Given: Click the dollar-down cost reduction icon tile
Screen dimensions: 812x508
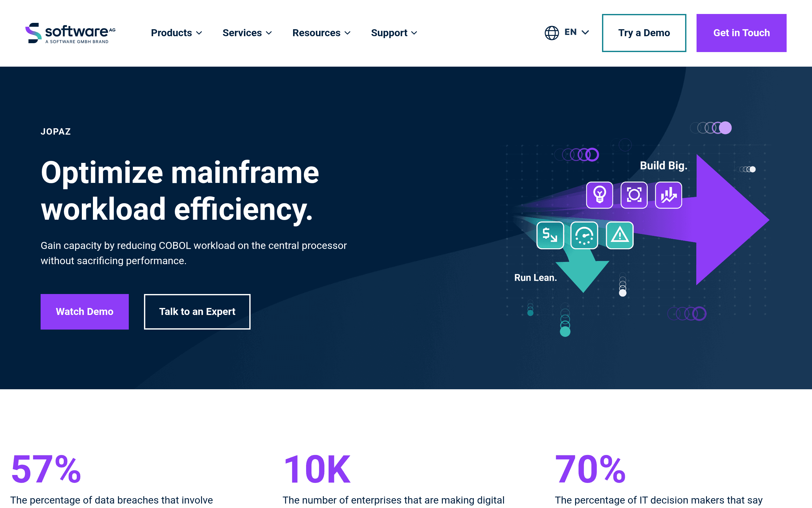Looking at the screenshot, I should pos(550,235).
